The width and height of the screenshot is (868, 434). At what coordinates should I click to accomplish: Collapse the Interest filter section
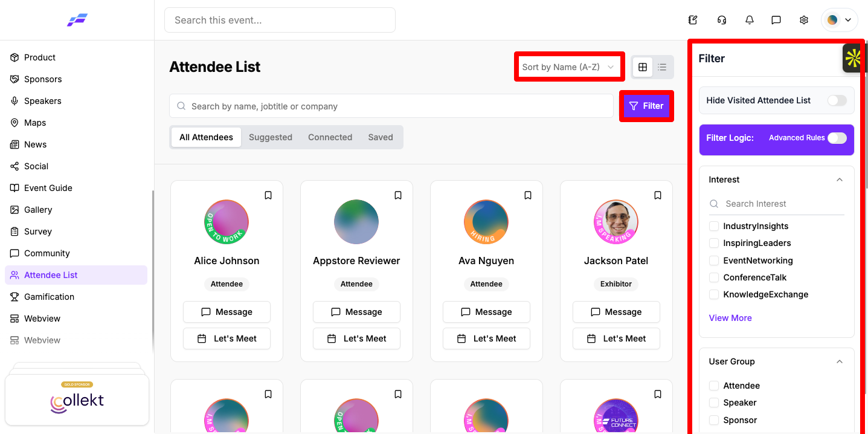(x=840, y=180)
